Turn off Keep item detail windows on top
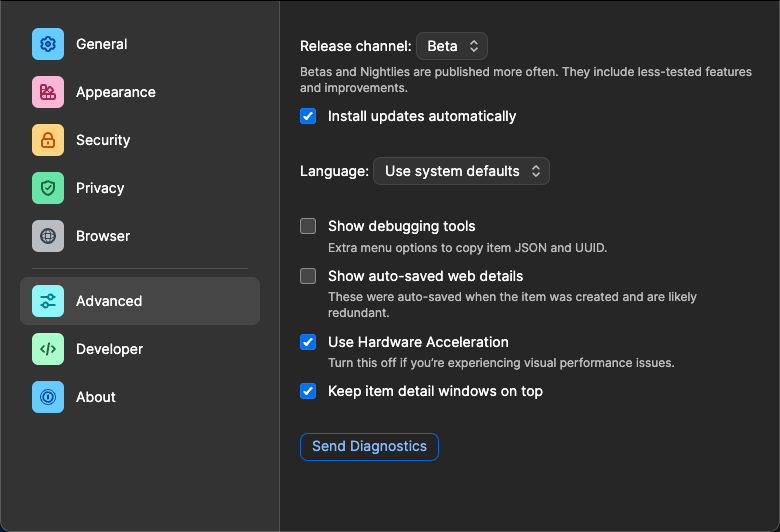The image size is (780, 532). (308, 391)
